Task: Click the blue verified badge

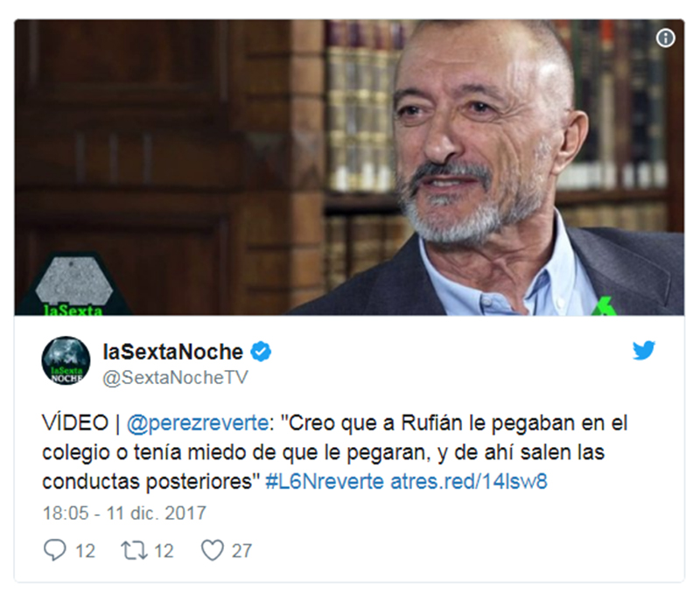Action: (x=261, y=352)
